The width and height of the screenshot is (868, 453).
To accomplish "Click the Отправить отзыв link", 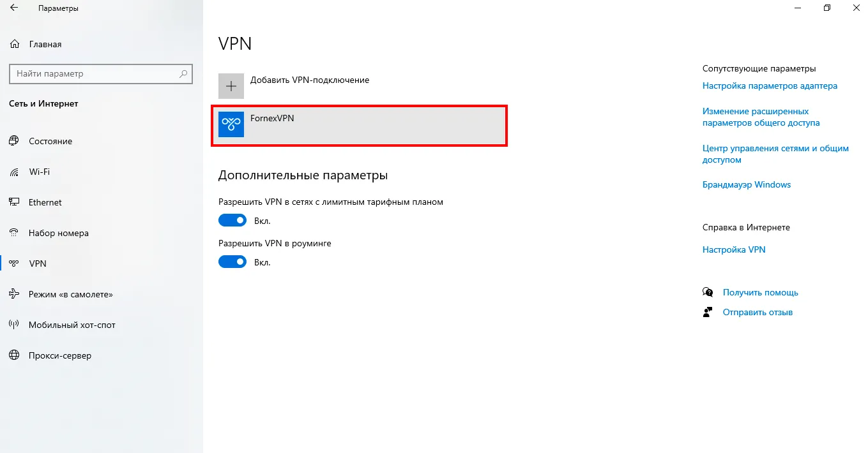I will [758, 312].
